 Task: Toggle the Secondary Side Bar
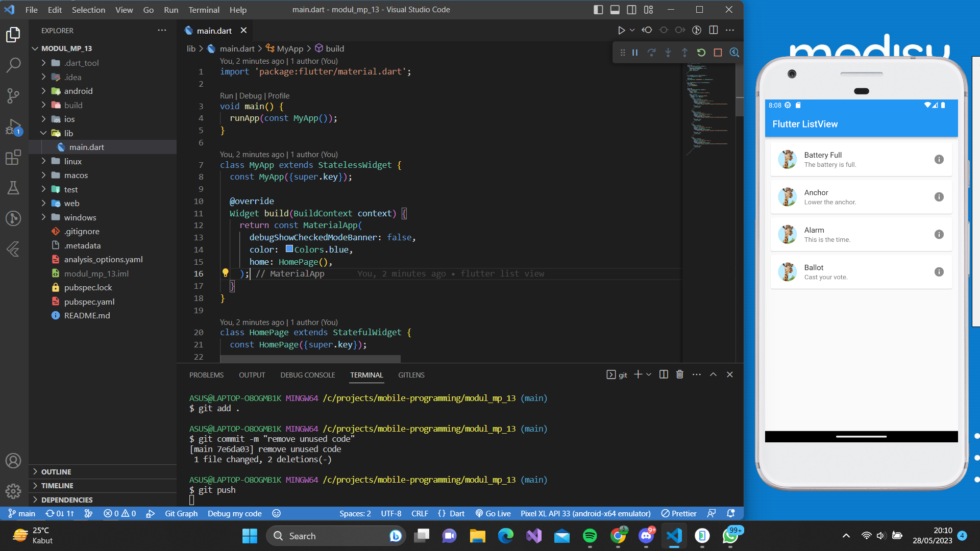631,9
